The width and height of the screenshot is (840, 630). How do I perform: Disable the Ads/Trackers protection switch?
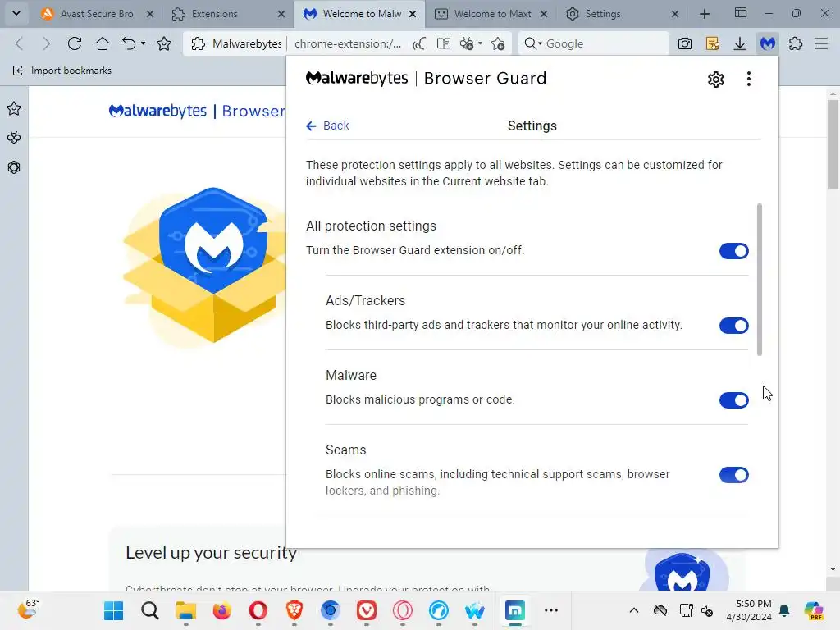tap(733, 325)
